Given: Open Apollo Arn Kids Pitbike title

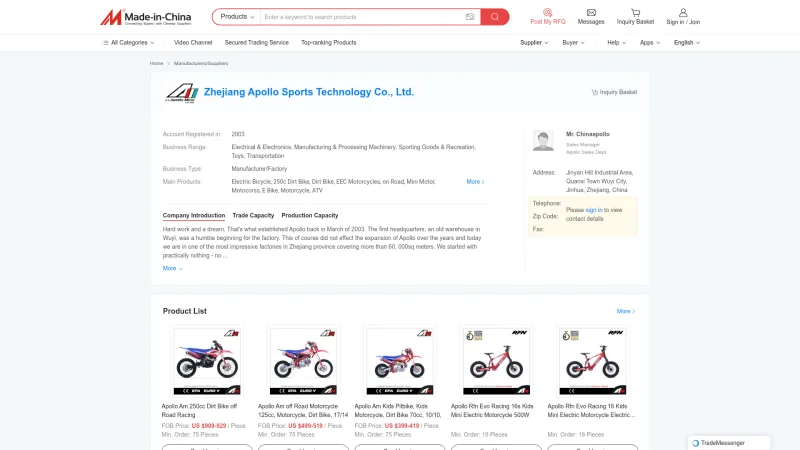Looking at the screenshot, I should pos(398,411).
